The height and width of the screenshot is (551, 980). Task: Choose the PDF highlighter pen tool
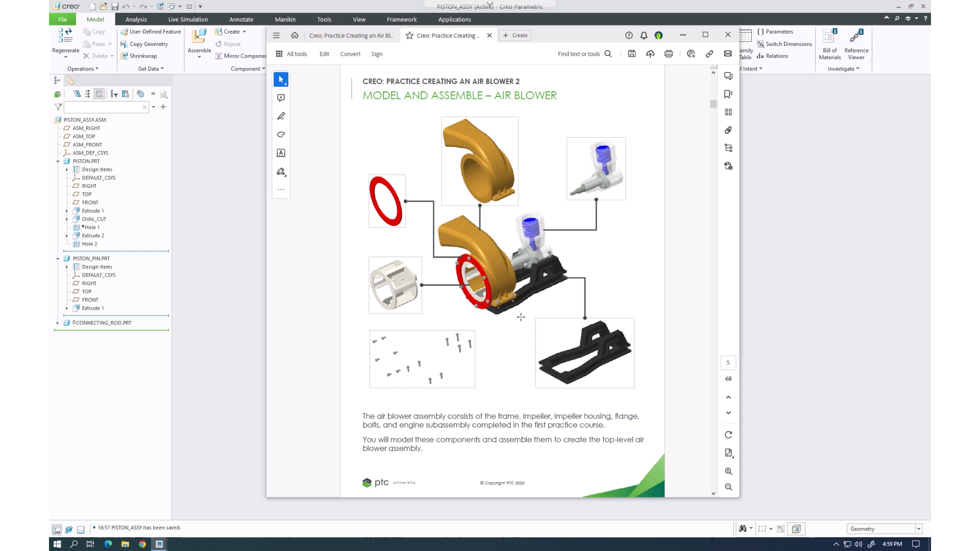281,116
